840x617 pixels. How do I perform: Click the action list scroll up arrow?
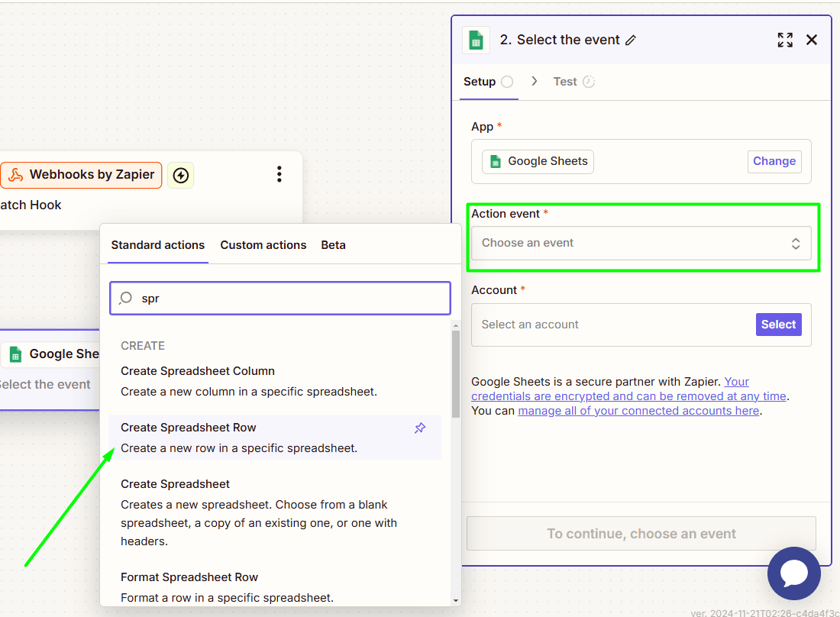click(x=456, y=325)
